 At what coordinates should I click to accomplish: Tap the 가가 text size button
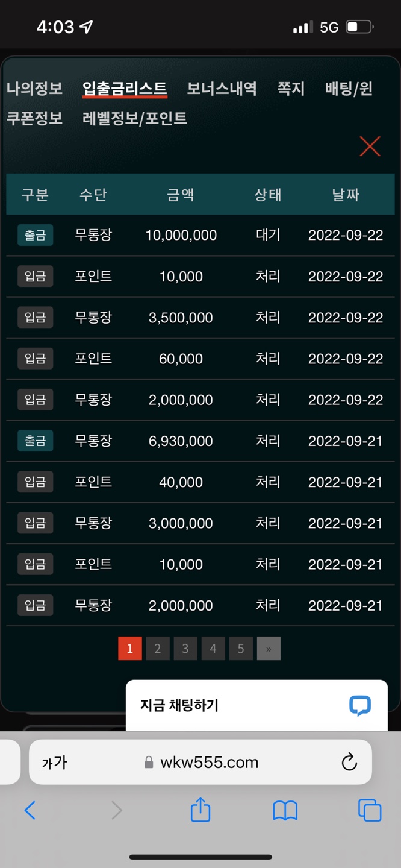pyautogui.click(x=54, y=763)
